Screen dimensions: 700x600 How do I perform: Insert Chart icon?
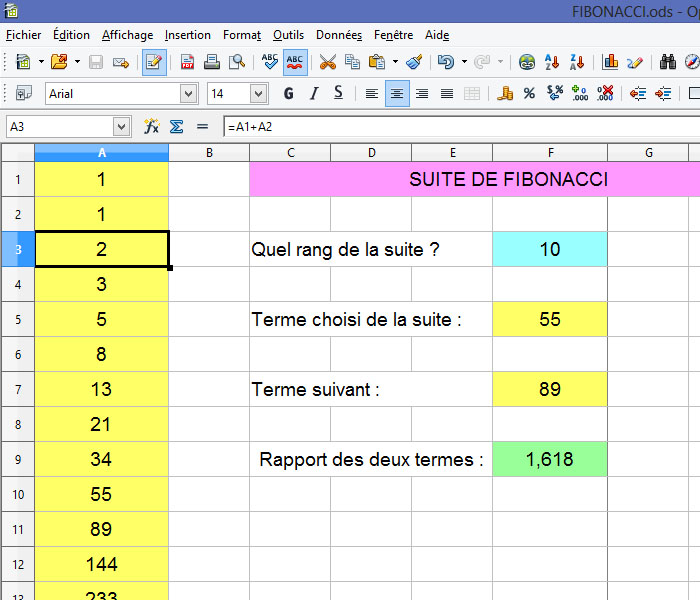tap(610, 62)
